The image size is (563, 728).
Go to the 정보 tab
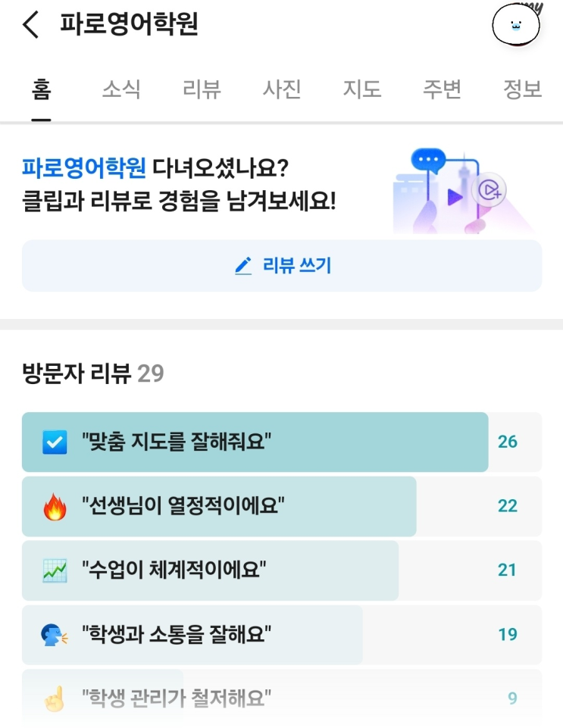522,89
